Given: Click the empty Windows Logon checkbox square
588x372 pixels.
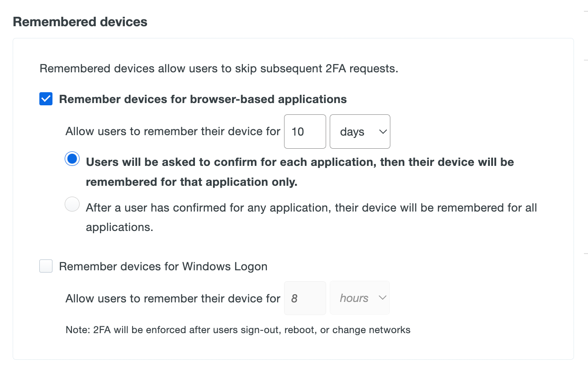Looking at the screenshot, I should pyautogui.click(x=46, y=266).
